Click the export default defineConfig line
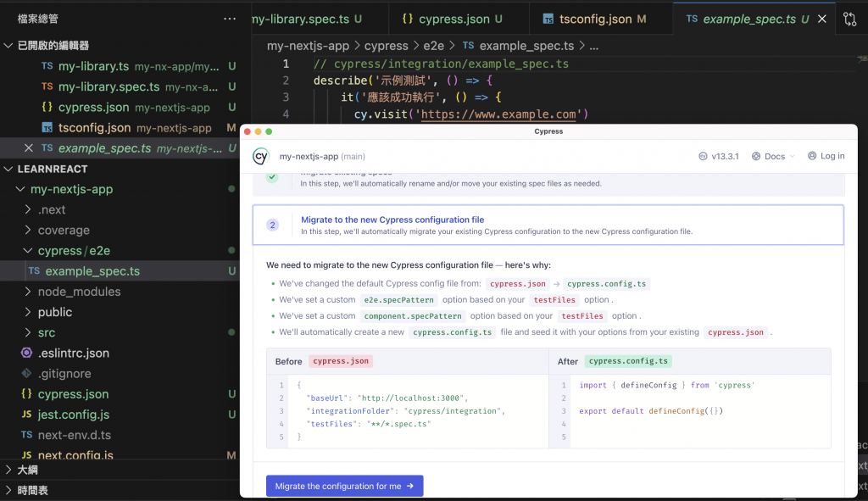 pyautogui.click(x=651, y=411)
